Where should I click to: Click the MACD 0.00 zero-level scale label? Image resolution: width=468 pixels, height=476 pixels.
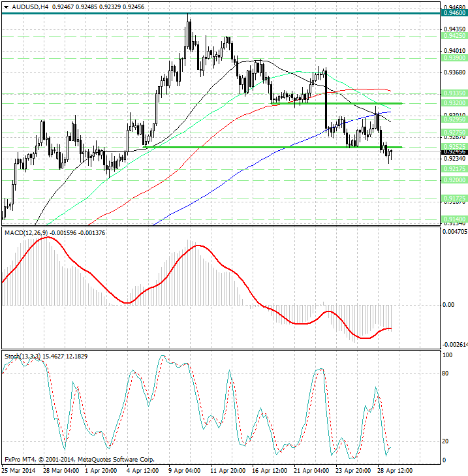click(x=448, y=305)
